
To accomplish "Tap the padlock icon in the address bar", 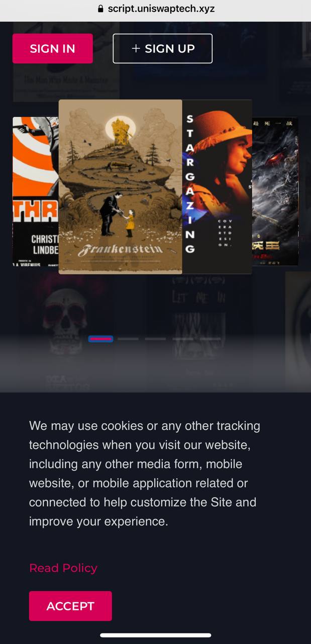I will tap(100, 9).
